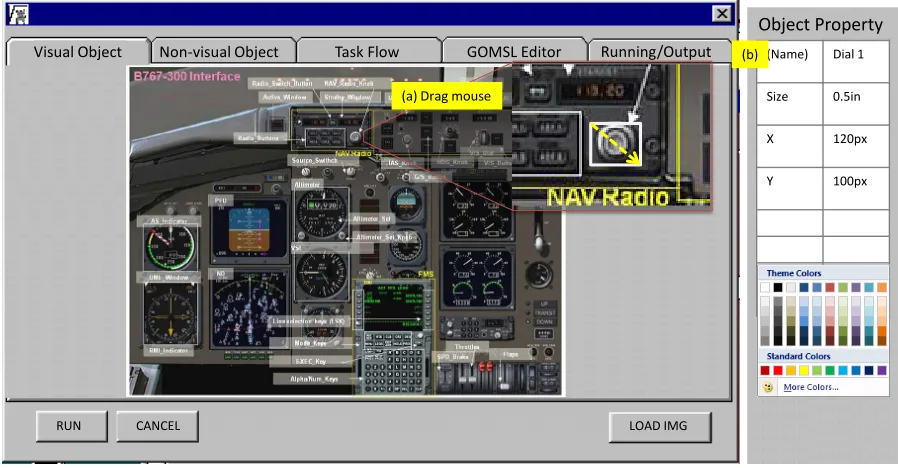898x468 pixels.
Task: Select the Throttles object label
Action: (x=467, y=347)
